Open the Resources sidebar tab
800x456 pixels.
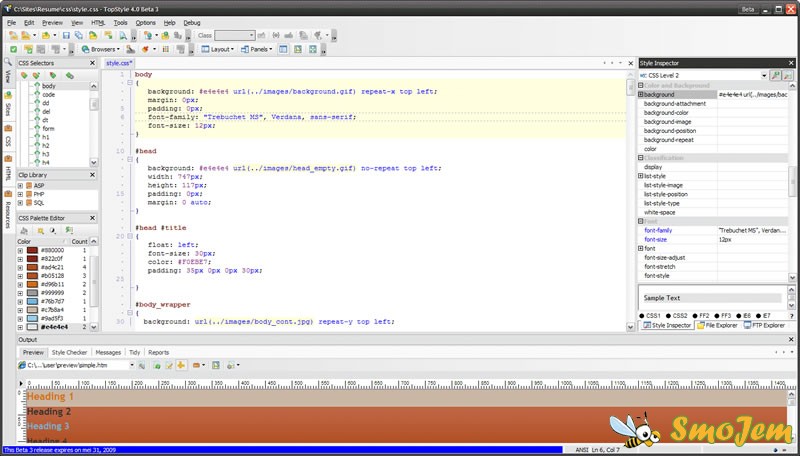8,209
